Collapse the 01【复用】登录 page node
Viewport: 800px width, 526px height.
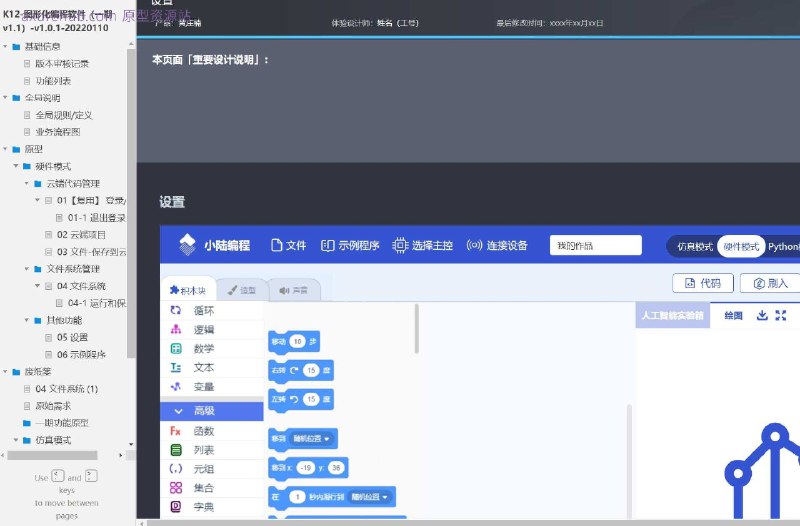coord(37,200)
